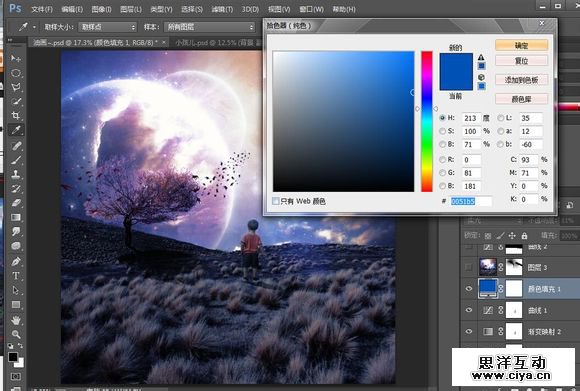Enable the 只有 Web 颜色 checkbox
This screenshot has height=391, width=580.
[276, 201]
